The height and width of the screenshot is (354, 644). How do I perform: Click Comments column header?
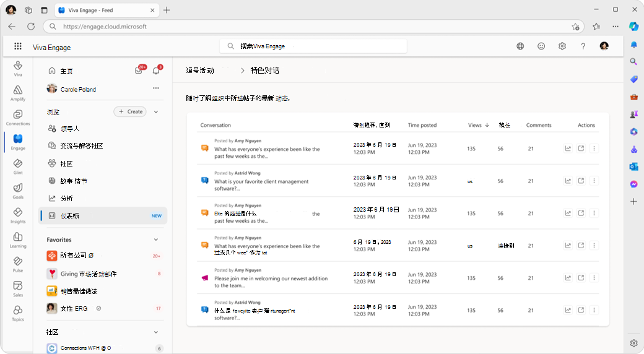click(x=539, y=125)
